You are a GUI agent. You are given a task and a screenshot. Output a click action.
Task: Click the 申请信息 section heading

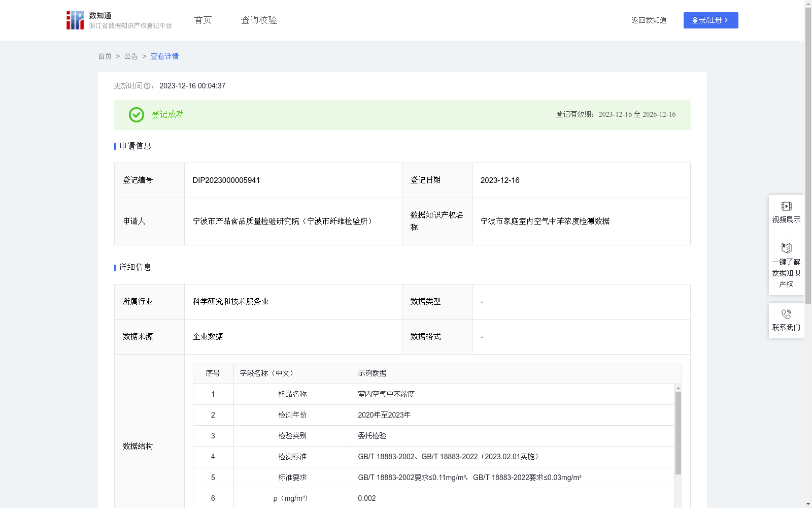135,146
